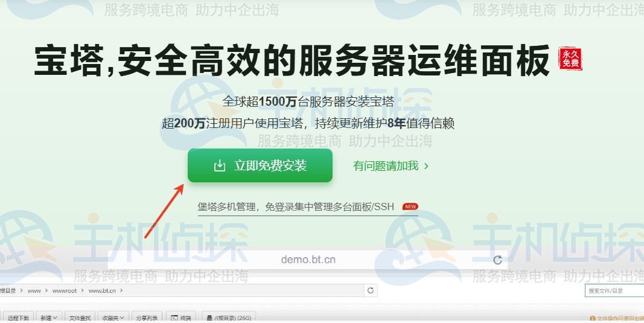Launch the 终端 terminal icon button
The height and width of the screenshot is (323, 644).
(x=180, y=317)
